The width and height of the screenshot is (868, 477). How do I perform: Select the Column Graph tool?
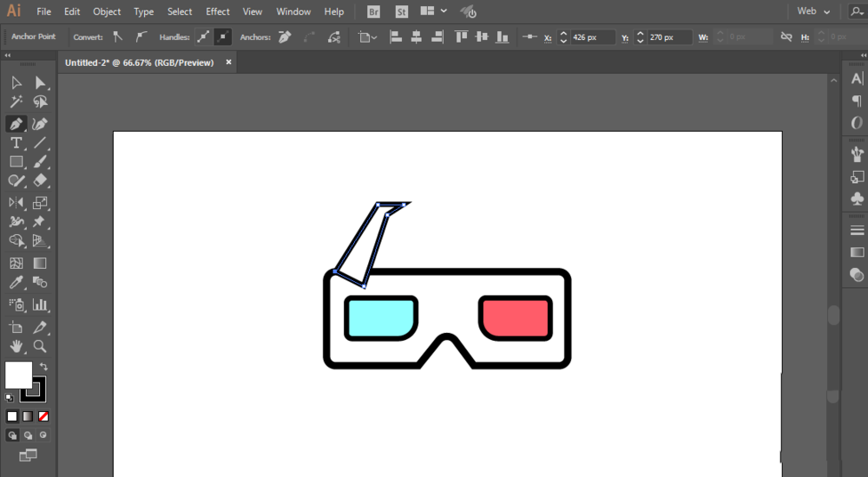click(40, 304)
